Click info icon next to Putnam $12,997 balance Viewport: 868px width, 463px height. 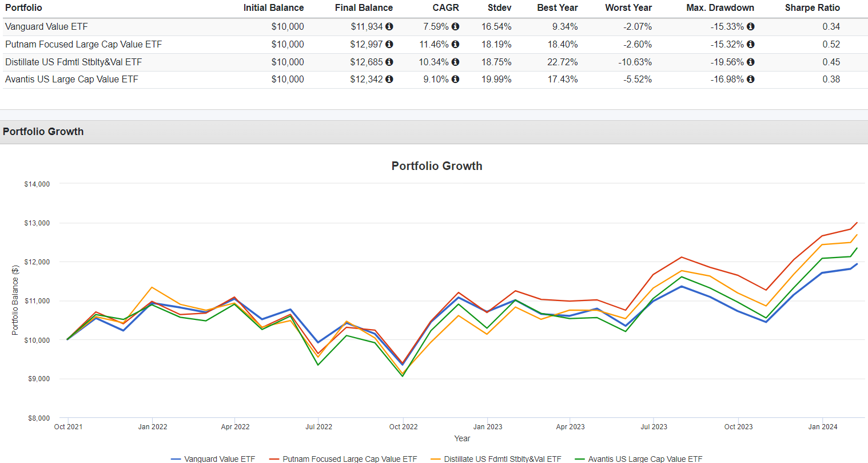click(389, 44)
